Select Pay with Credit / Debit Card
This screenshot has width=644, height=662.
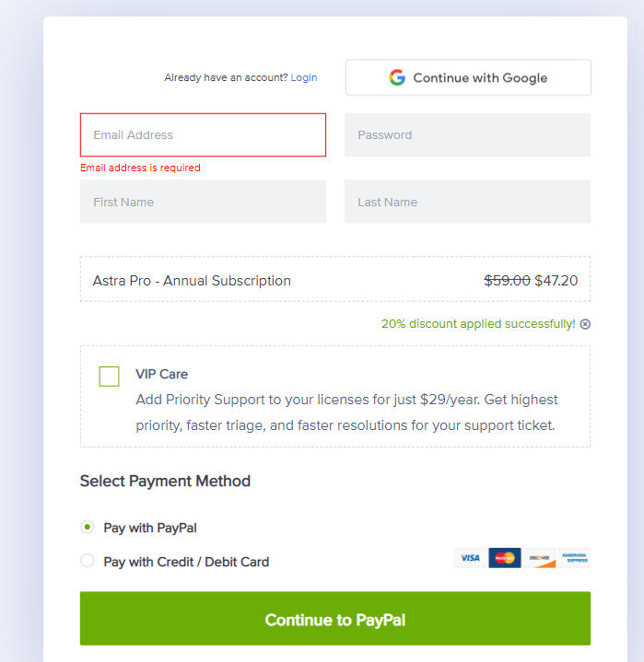(x=88, y=561)
